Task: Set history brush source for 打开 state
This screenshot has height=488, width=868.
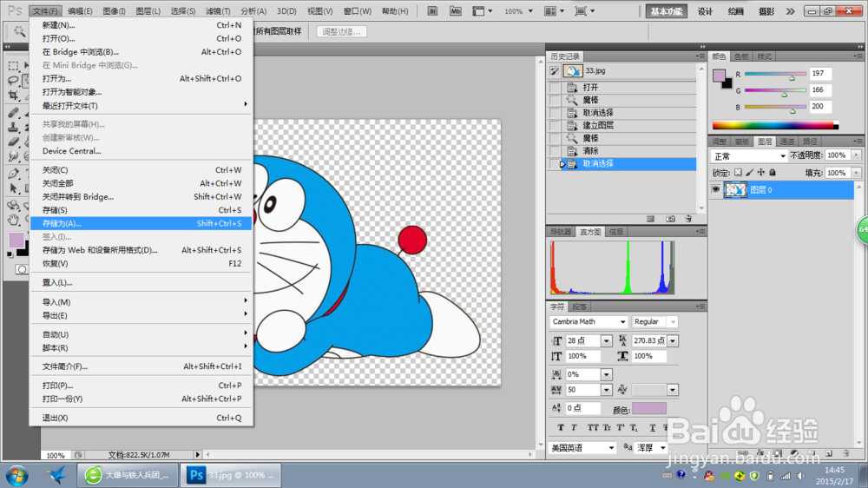Action: pyautogui.click(x=554, y=88)
